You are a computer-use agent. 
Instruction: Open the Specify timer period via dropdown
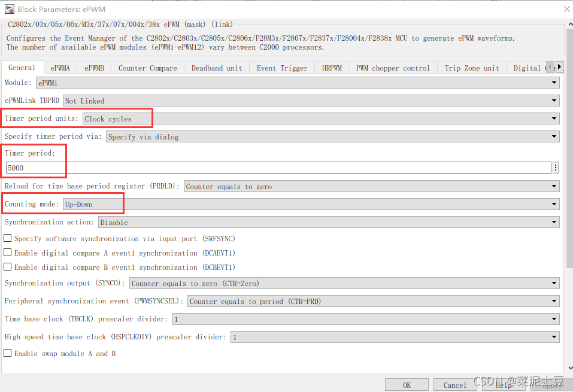(x=332, y=136)
